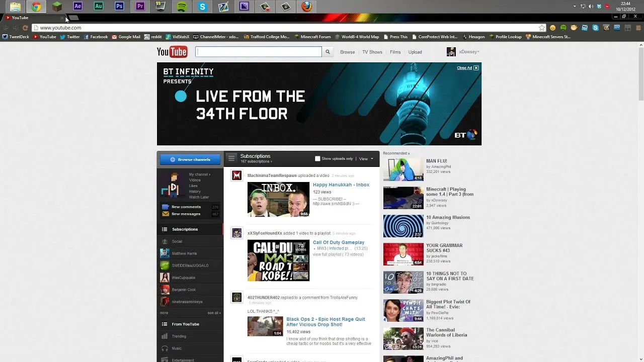Open the Happy Hanukkah - Inbox link
Image resolution: width=644 pixels, height=362 pixels.
(341, 185)
